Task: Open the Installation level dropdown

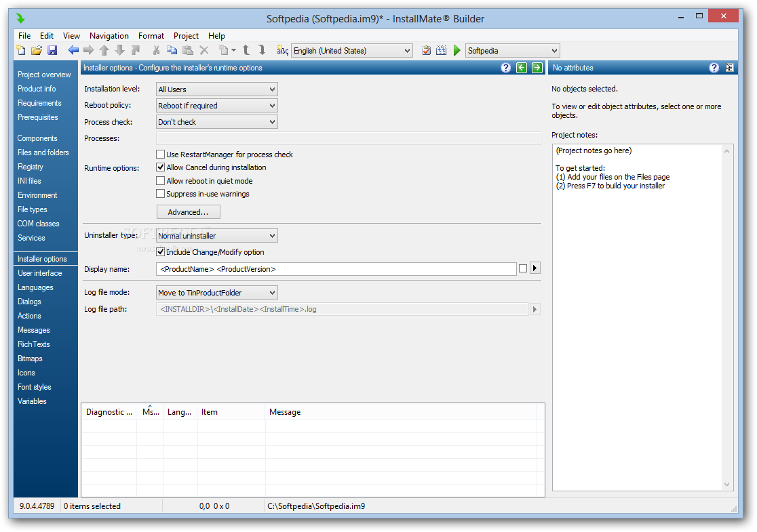Action: [x=217, y=89]
